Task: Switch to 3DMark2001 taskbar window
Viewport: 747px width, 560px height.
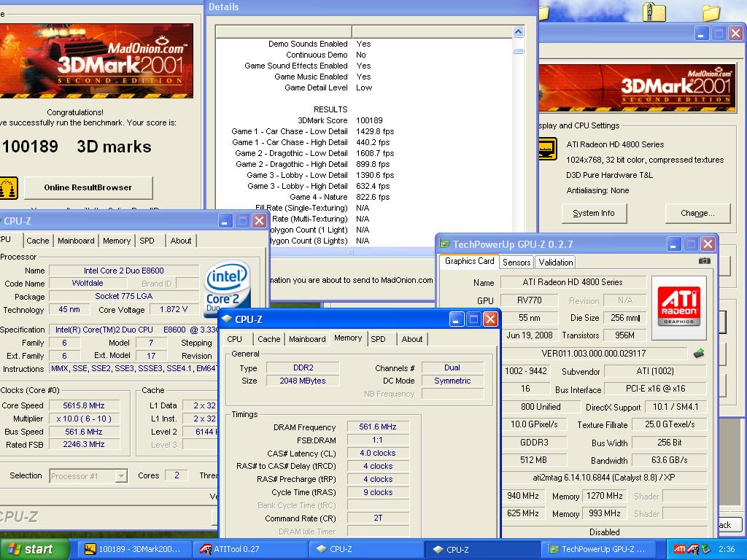Action: click(x=133, y=549)
